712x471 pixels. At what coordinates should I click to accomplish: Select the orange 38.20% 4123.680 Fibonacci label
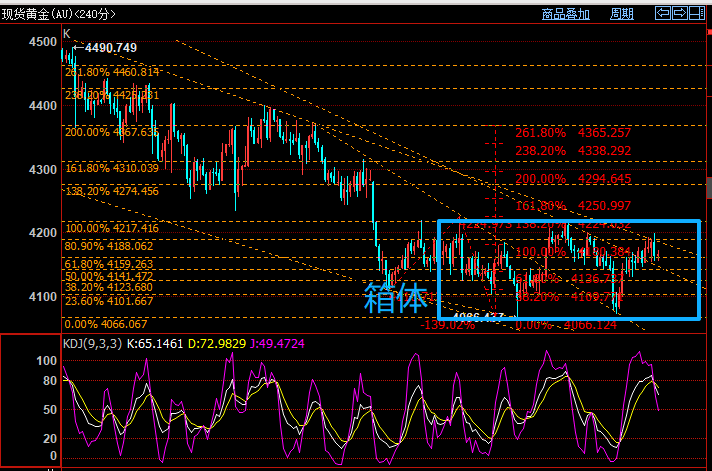click(x=109, y=287)
